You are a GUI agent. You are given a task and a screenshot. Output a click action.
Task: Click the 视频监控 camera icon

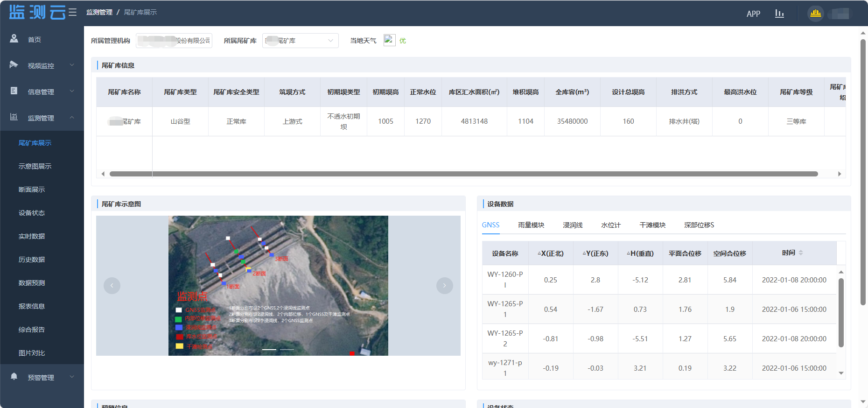14,65
